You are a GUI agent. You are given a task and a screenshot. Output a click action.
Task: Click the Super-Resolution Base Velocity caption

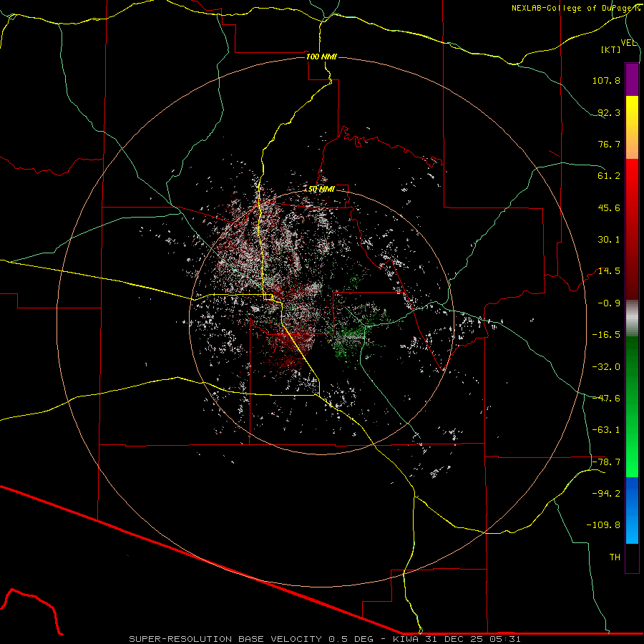tap(325, 638)
